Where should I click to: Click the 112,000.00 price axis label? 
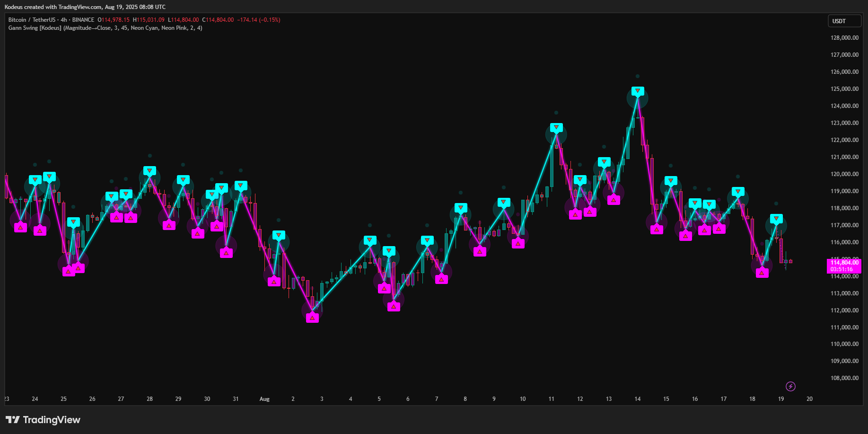[845, 310]
